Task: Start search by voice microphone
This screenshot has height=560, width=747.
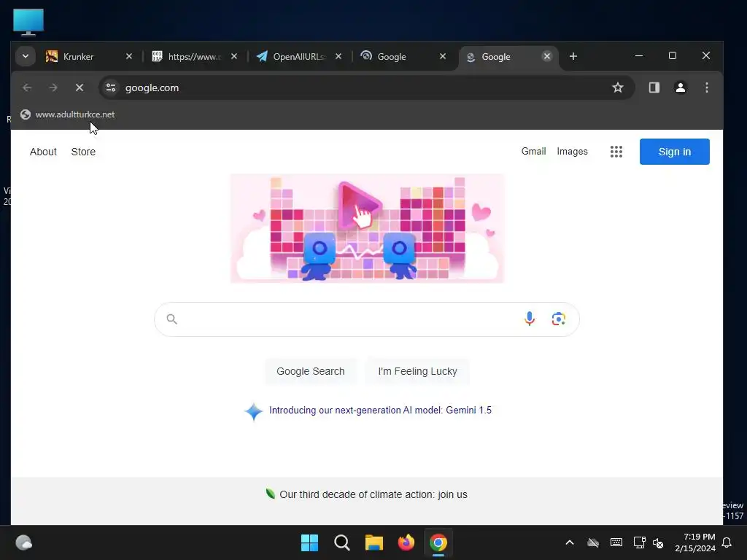Action: pos(530,319)
